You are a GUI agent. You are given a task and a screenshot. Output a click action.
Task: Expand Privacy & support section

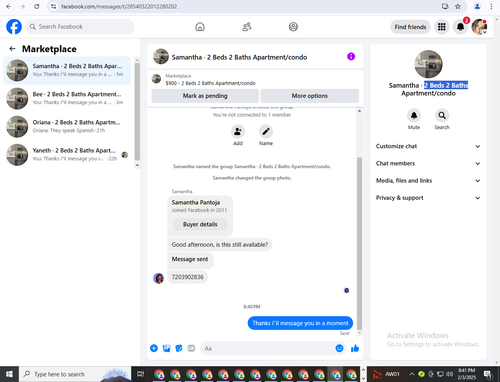[x=428, y=198]
